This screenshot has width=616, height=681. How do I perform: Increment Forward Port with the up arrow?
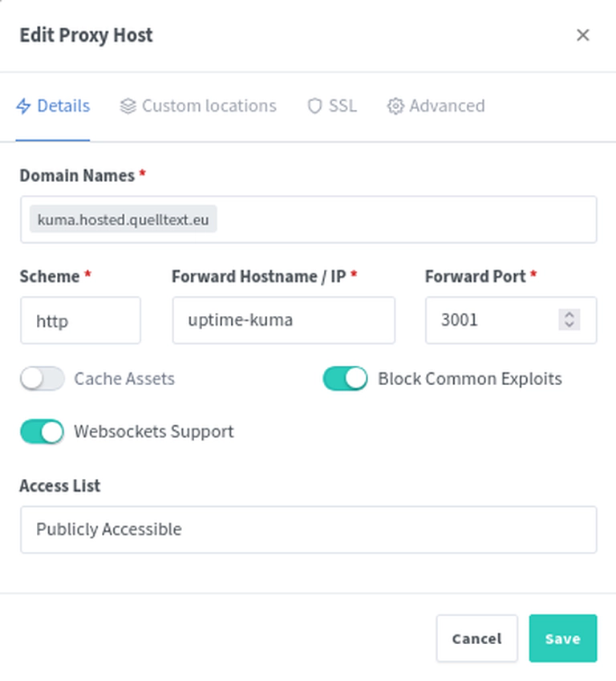coord(569,315)
